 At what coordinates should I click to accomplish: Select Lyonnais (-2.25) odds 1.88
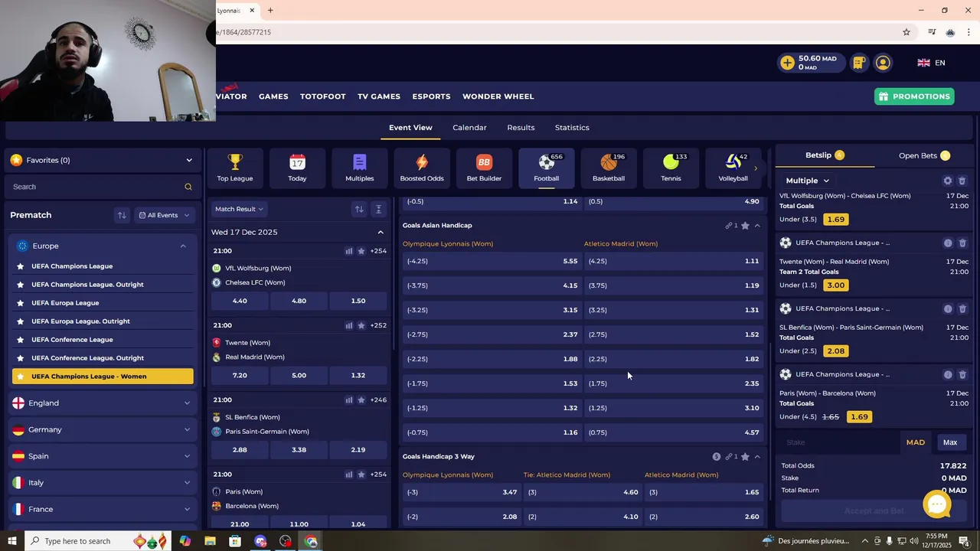pyautogui.click(x=492, y=359)
